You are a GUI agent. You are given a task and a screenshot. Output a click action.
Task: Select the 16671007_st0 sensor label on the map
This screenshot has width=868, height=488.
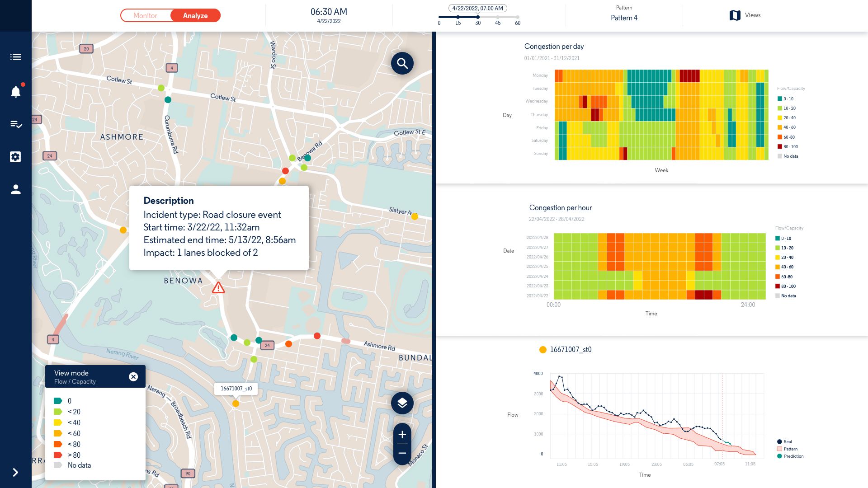click(236, 389)
